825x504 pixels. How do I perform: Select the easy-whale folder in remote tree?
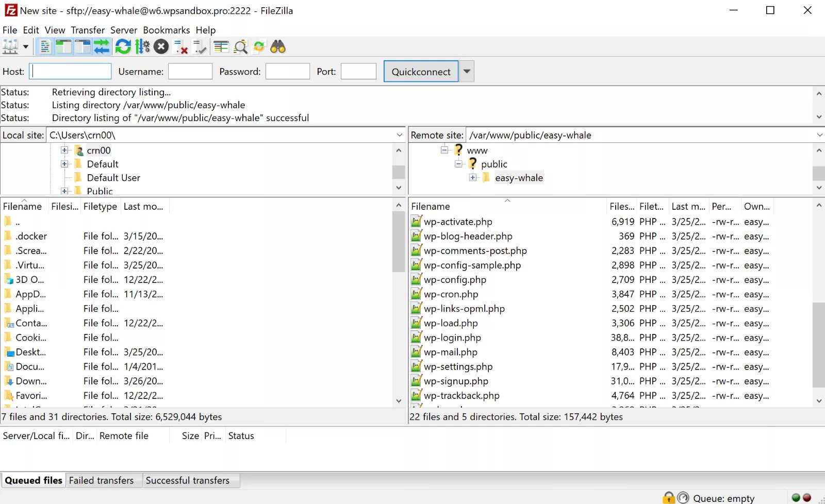[x=519, y=178]
